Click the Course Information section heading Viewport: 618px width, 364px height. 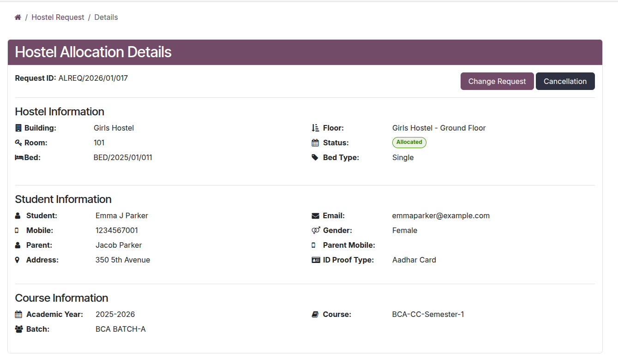tap(61, 298)
